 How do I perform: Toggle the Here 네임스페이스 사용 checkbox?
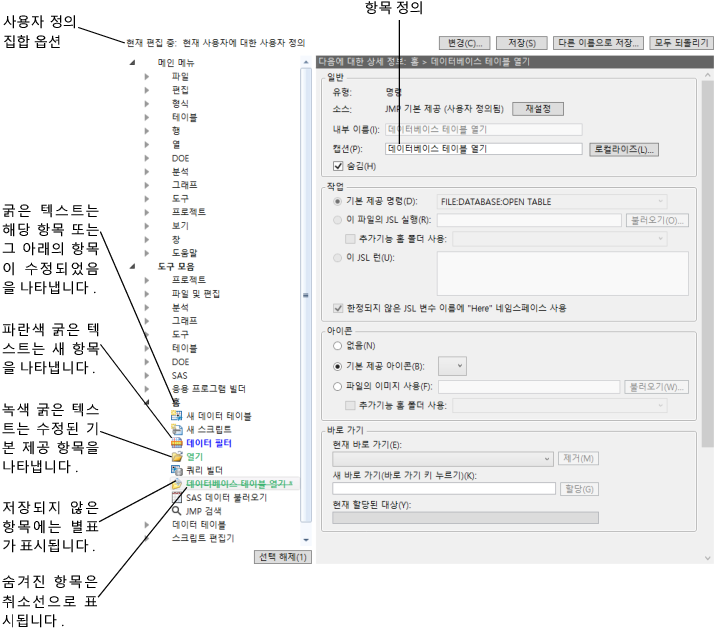[338, 308]
